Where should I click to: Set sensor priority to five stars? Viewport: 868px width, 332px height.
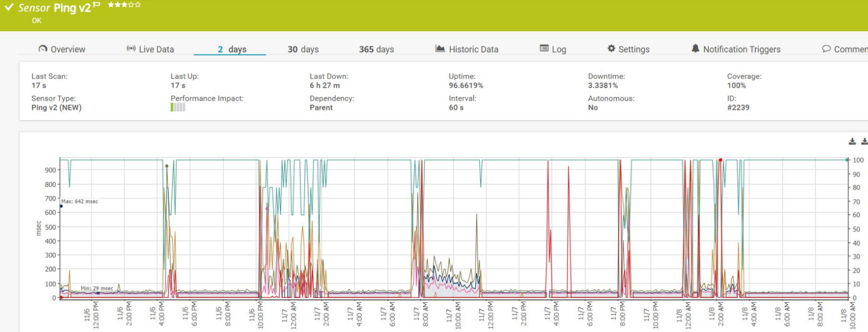(138, 5)
